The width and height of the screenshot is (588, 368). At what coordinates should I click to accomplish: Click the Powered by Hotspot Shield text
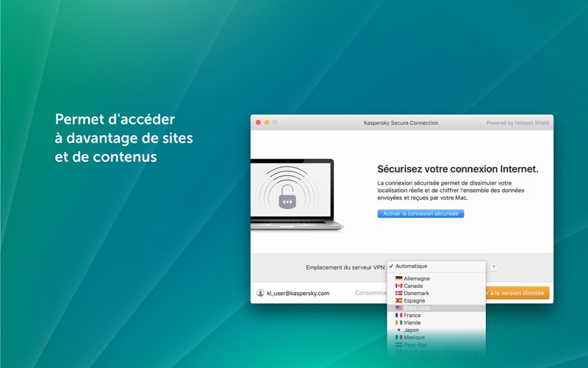point(517,123)
